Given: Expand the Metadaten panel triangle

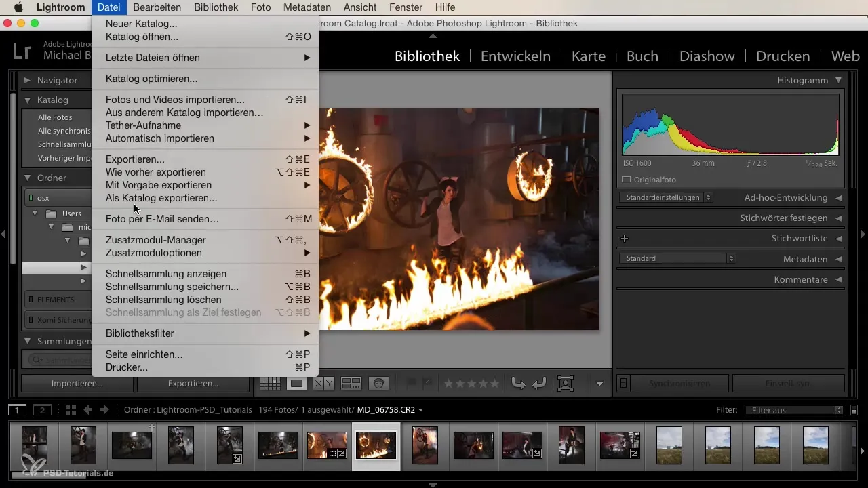Looking at the screenshot, I should (x=839, y=259).
